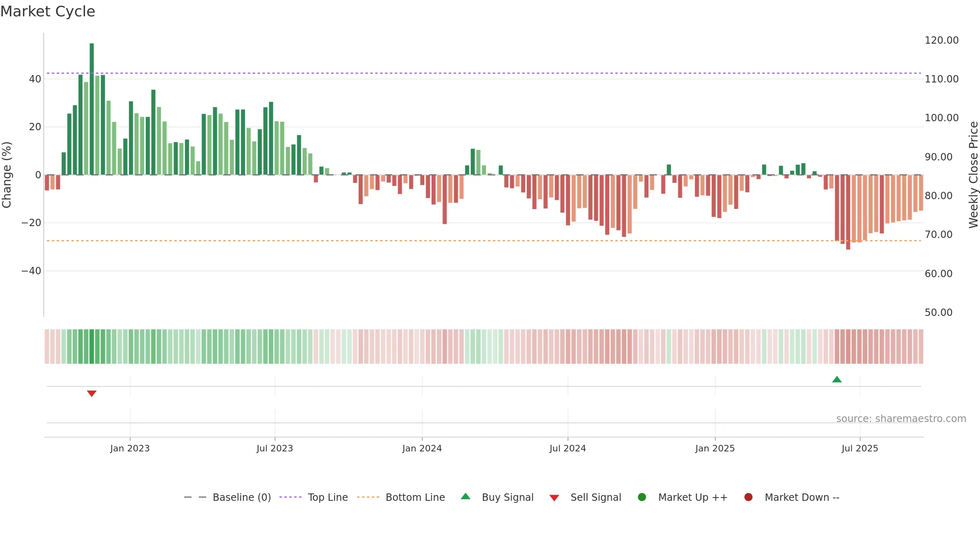Click the lowest red bar below the bottom line
Viewport: 980px width, 551px height.
[848, 212]
